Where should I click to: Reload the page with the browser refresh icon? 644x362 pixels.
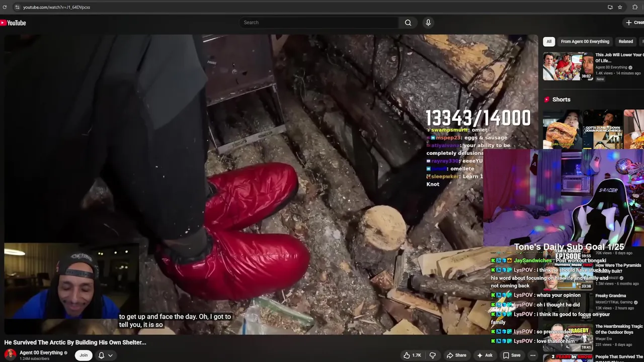[x=5, y=7]
